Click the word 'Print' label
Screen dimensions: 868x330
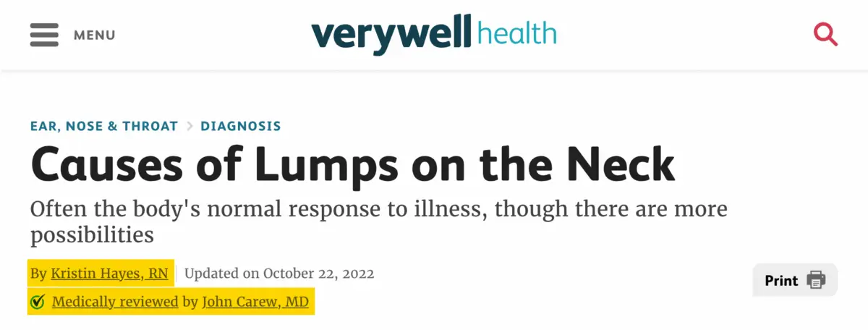[781, 280]
